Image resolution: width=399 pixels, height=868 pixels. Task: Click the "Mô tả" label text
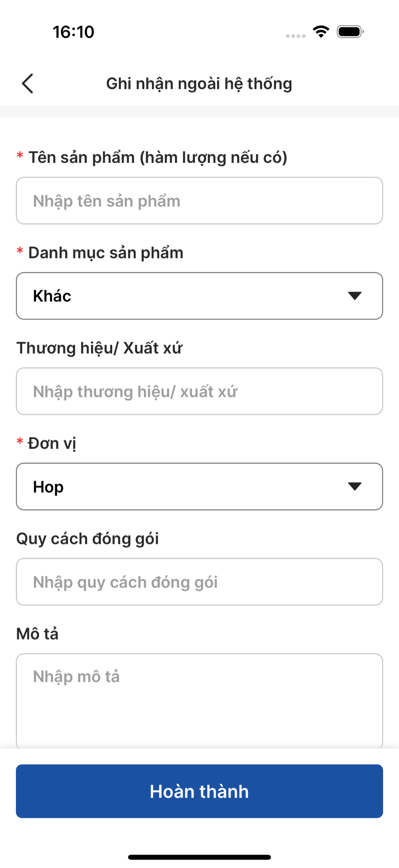37,634
